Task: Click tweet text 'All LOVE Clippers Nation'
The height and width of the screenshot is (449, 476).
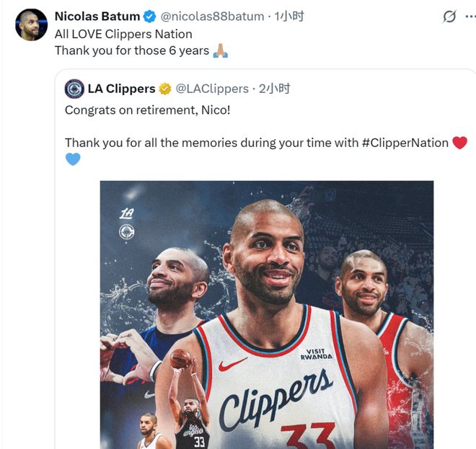Action: (x=123, y=34)
